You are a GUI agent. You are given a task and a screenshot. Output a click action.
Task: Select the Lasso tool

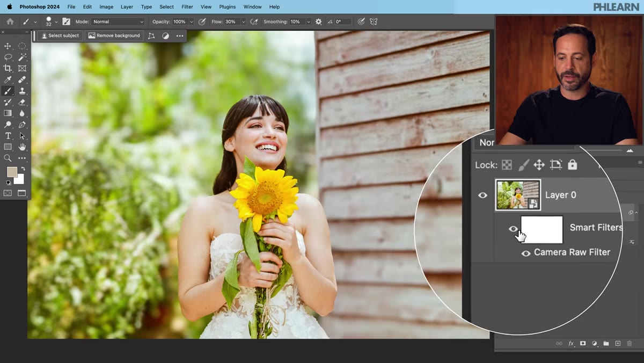(8, 57)
